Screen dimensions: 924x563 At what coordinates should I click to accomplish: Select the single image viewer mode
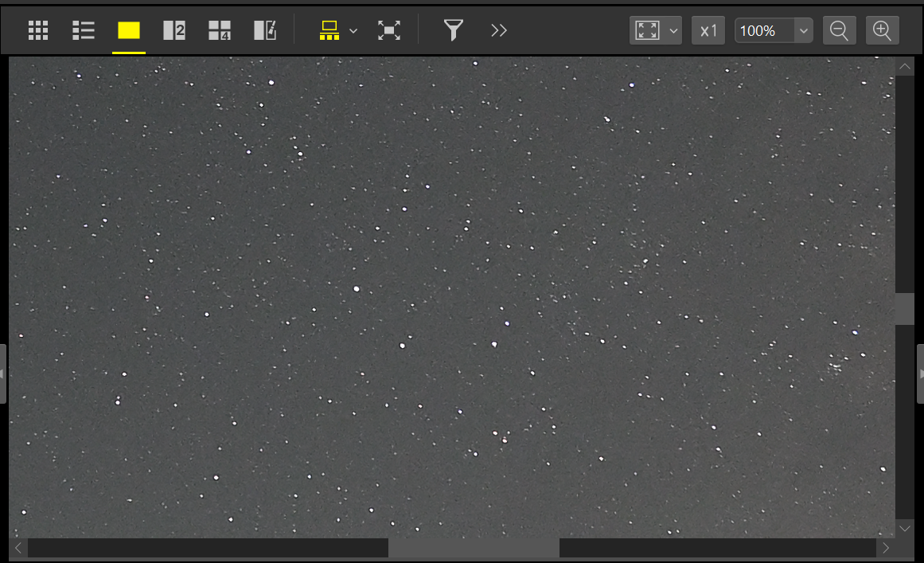[129, 31]
